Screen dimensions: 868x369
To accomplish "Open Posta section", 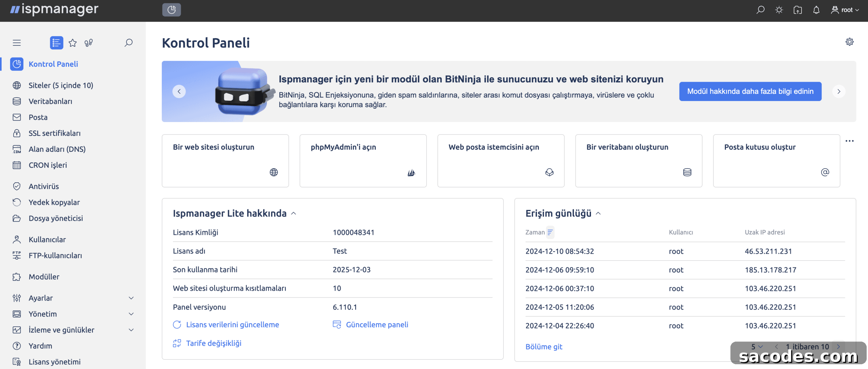I will click(38, 117).
